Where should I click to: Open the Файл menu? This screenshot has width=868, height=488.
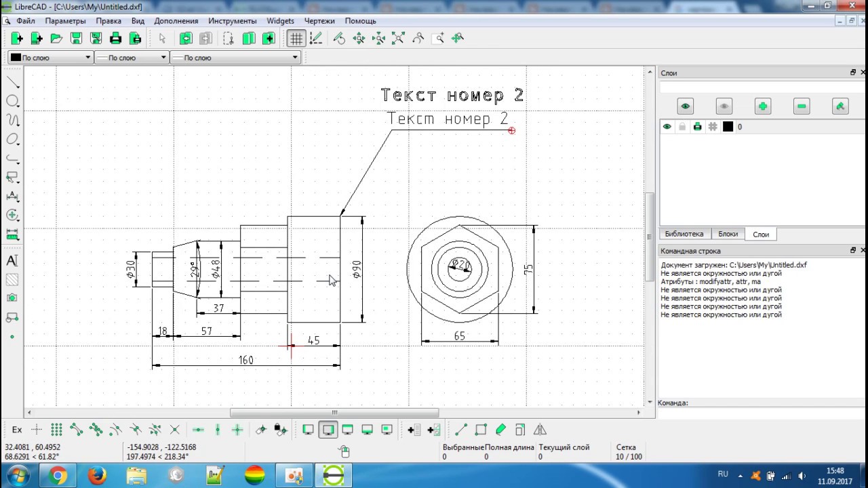[26, 21]
